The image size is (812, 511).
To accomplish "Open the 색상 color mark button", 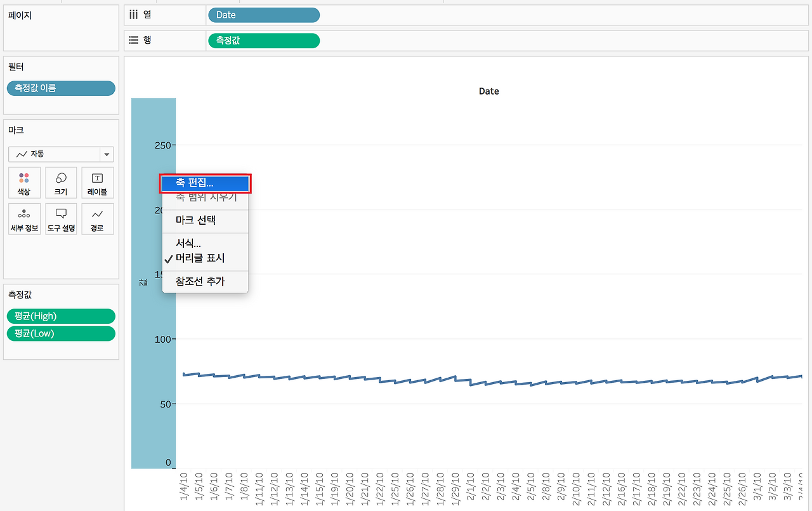I will coord(24,183).
